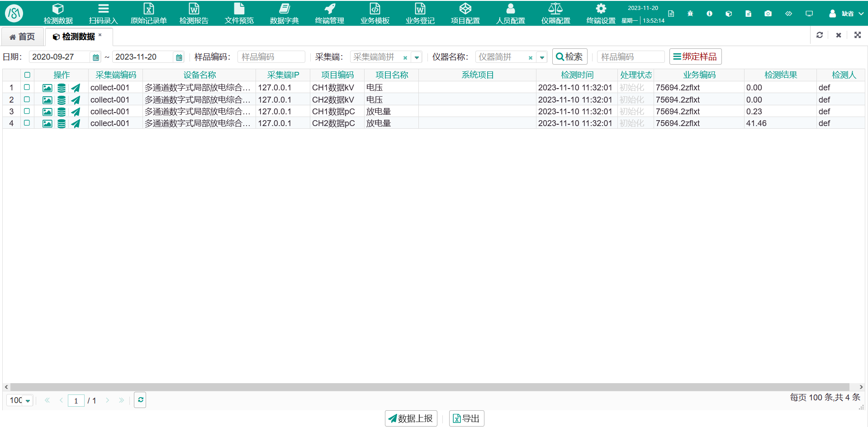Open 业务登记 from the top toolbar
Screen dimensions: 868x427
coord(420,14)
